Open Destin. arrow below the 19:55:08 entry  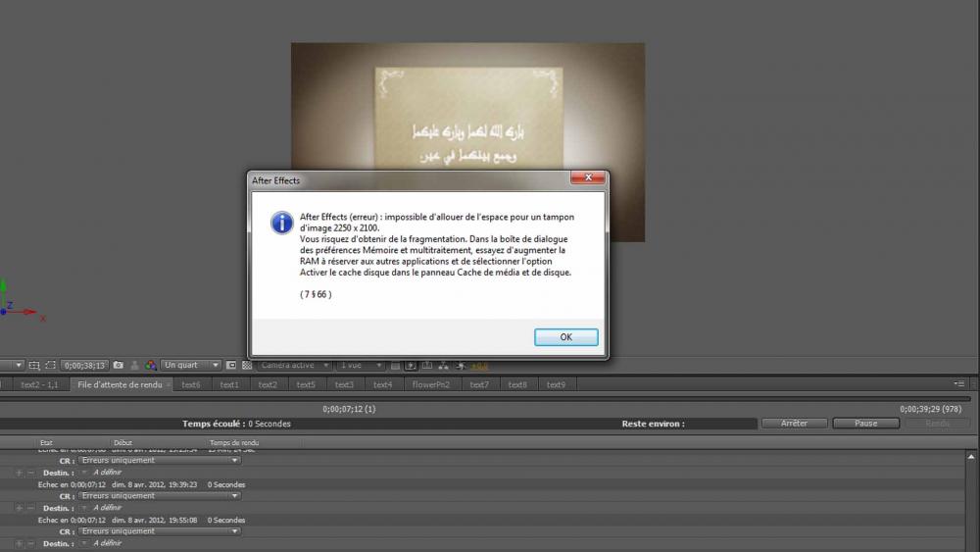click(83, 543)
